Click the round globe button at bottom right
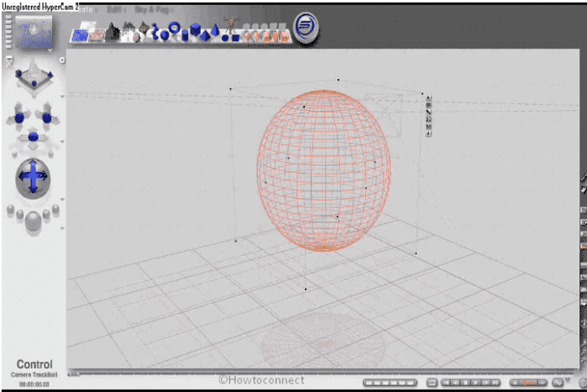 point(583,383)
